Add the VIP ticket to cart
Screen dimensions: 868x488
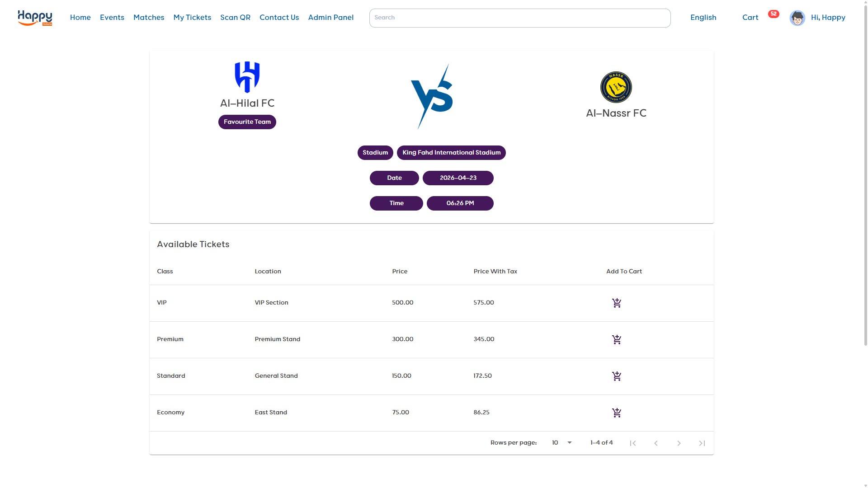coord(617,303)
